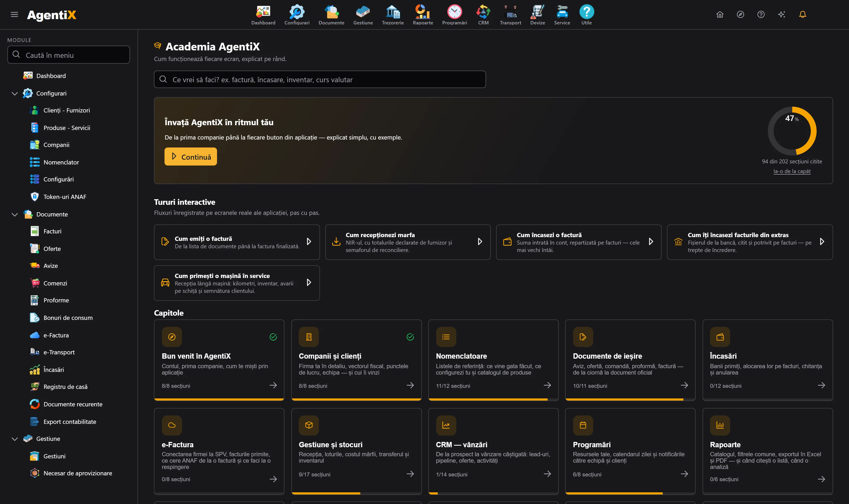Click the 'Gestiune și stocuri' progress bar
This screenshot has width=849, height=504.
point(356,493)
